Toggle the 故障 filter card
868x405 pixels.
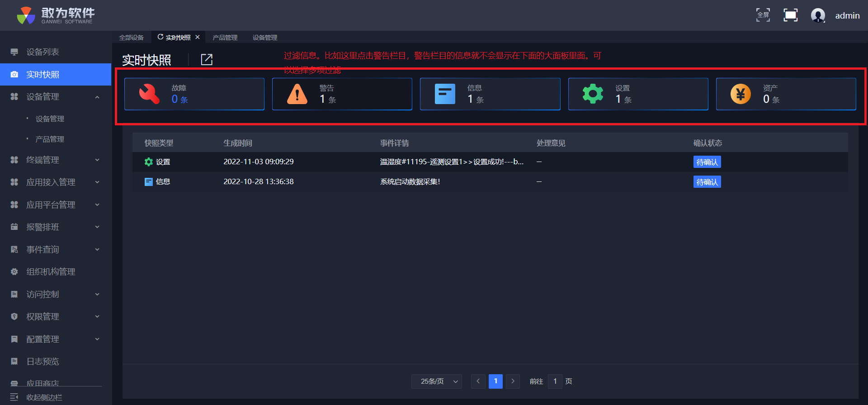tap(194, 94)
